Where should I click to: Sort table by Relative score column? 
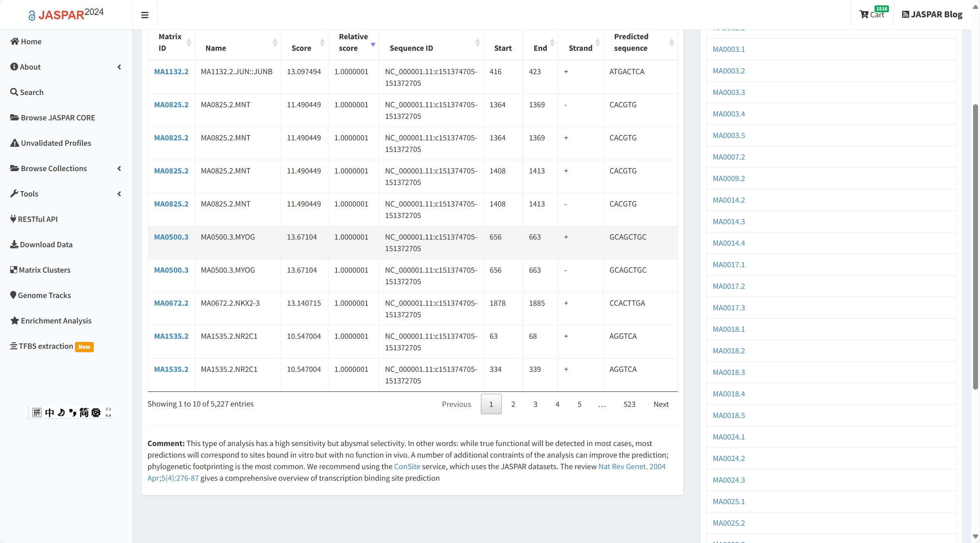(353, 42)
